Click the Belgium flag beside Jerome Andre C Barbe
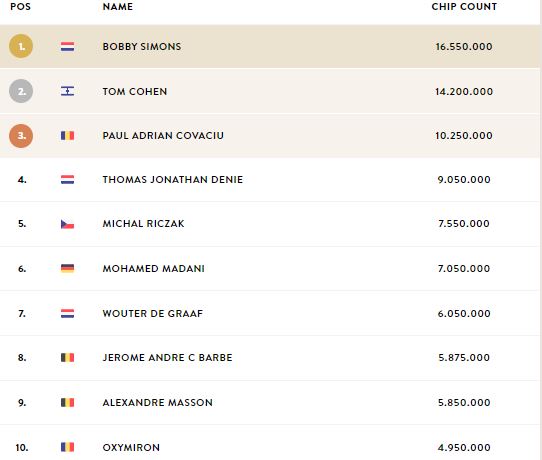 [x=67, y=357]
